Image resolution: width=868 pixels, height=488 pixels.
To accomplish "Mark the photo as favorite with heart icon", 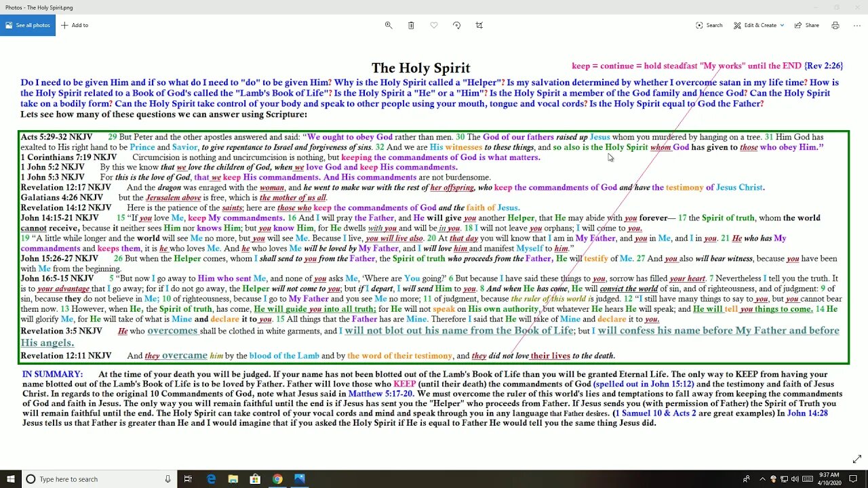I will (434, 25).
